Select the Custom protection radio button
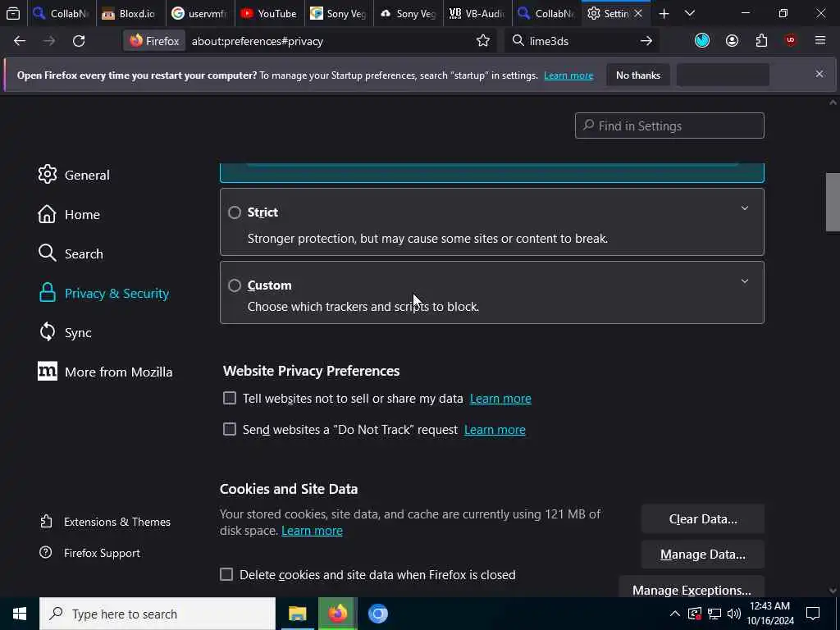This screenshot has width=840, height=630. click(235, 285)
